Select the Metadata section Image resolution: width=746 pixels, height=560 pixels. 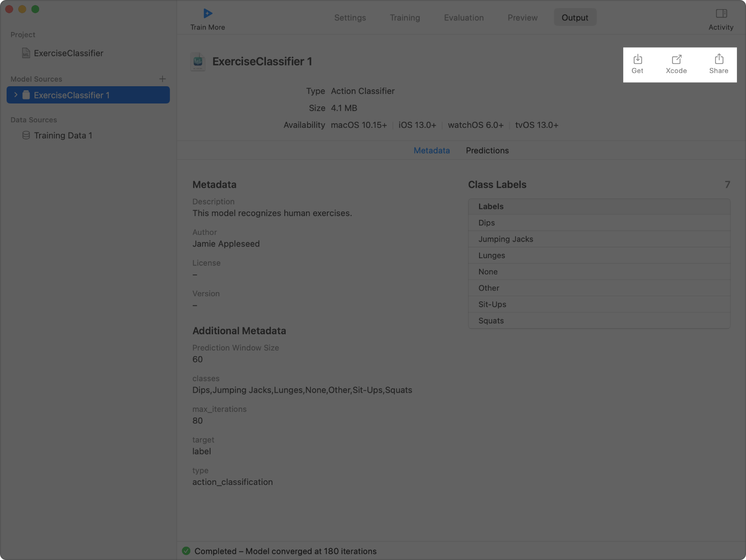click(x=431, y=151)
